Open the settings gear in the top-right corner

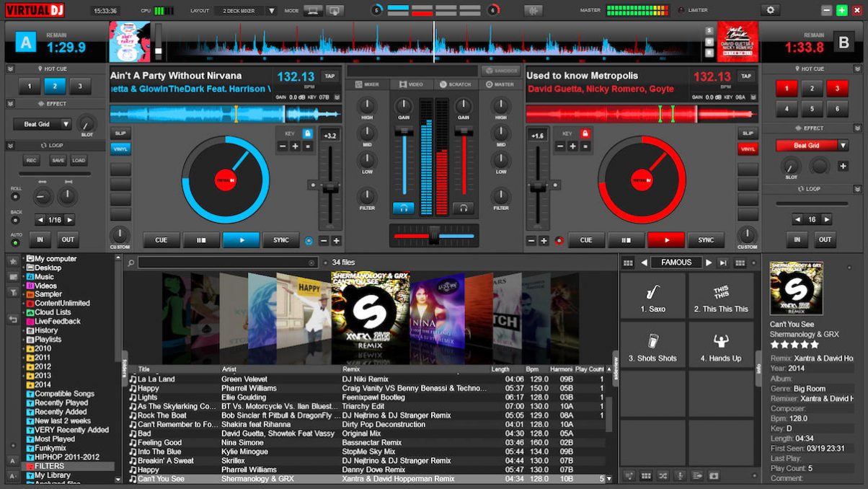[770, 9]
